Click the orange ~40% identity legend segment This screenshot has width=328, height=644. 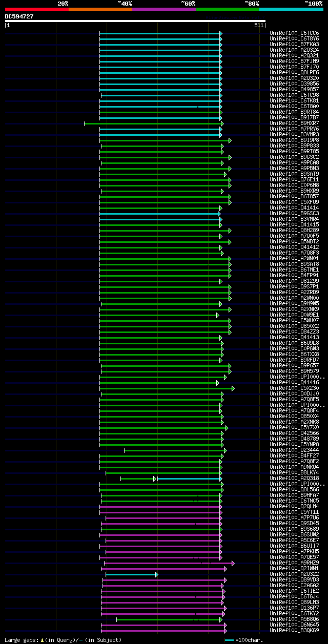coord(100,9)
